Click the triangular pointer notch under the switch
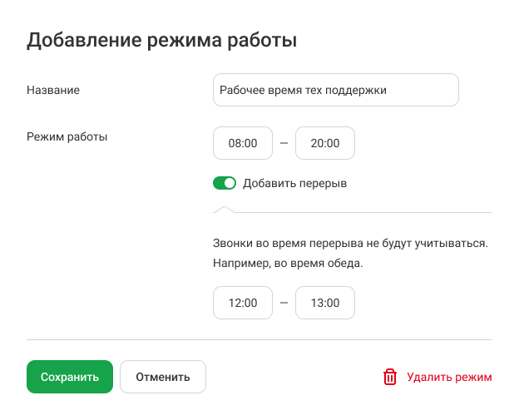This screenshot has height=420, width=519. (224, 210)
